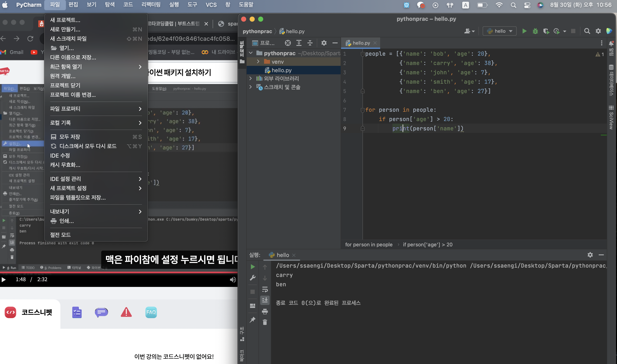The width and height of the screenshot is (617, 364).
Task: Open IDE settings gear in top toolbar
Action: [598, 31]
